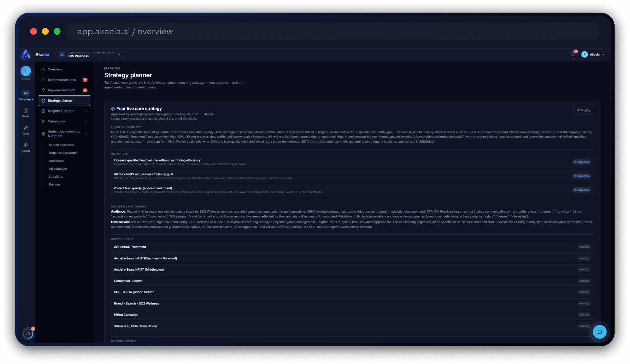The image size is (630, 364).
Task: Select Anxiety-Search-TUT (Middletown) campaign row
Action: pyautogui.click(x=352, y=270)
